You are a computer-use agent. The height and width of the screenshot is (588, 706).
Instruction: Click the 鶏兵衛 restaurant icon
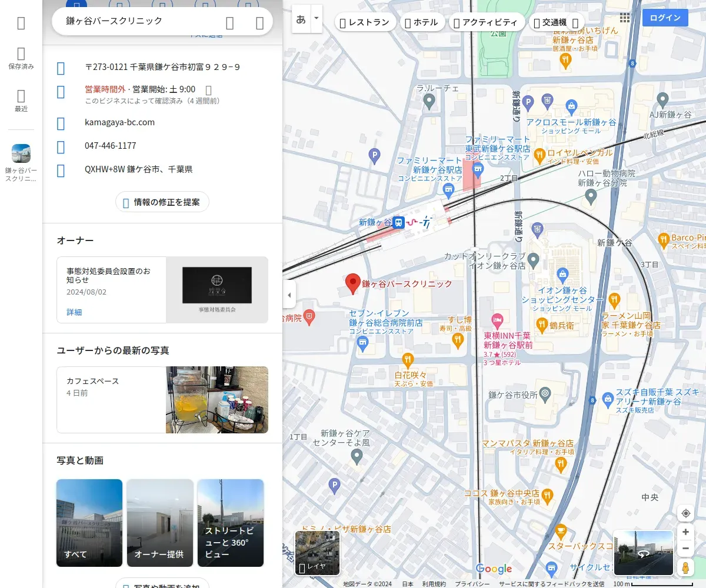(541, 324)
